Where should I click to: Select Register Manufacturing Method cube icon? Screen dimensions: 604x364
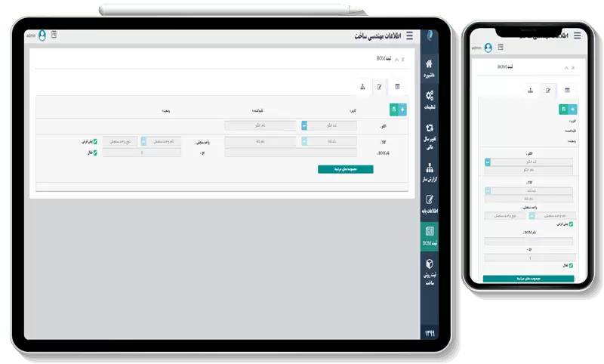429,269
